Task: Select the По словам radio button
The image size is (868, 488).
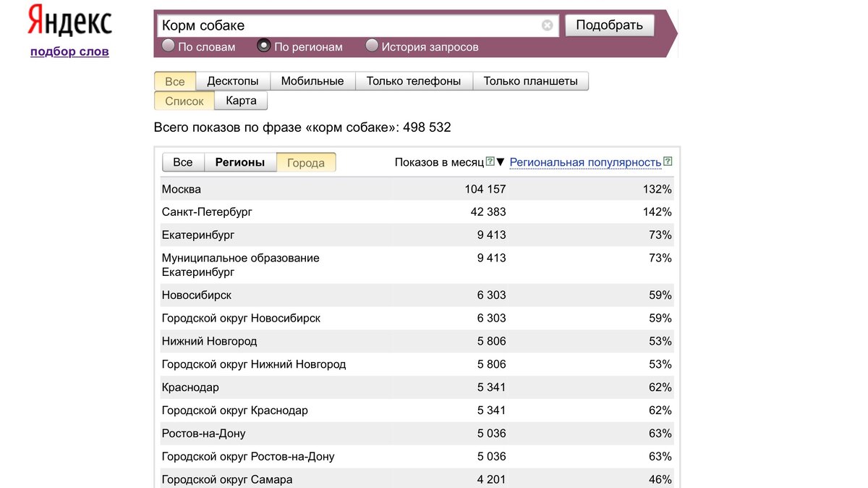Action: pyautogui.click(x=169, y=46)
